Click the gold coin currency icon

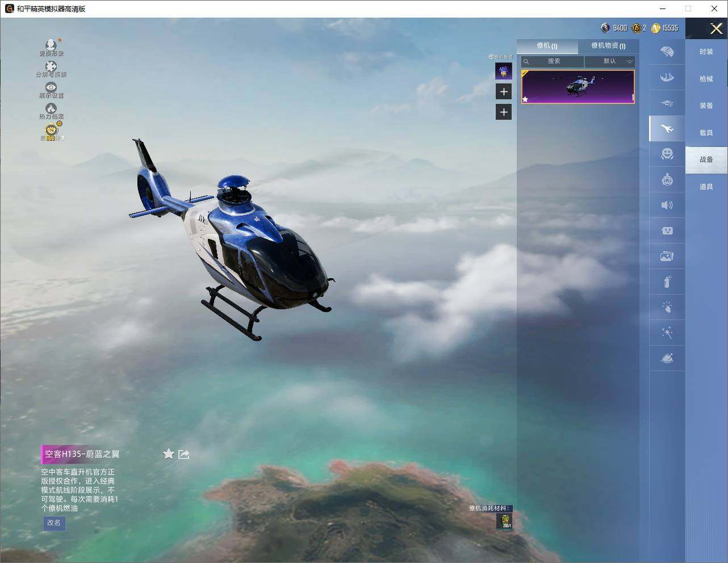click(x=656, y=28)
